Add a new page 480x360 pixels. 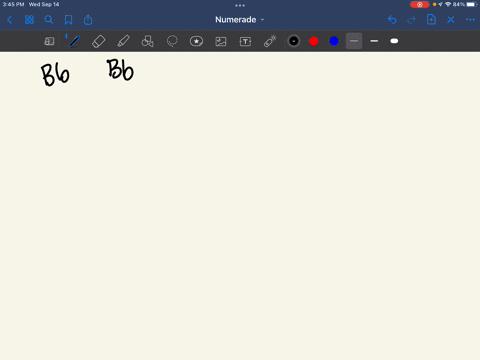click(431, 20)
